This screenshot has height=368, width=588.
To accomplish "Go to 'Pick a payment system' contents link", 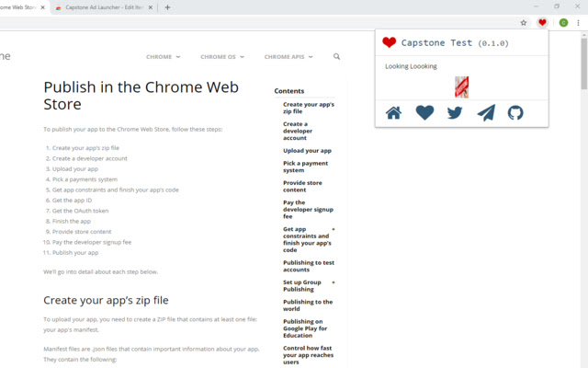I will (305, 167).
